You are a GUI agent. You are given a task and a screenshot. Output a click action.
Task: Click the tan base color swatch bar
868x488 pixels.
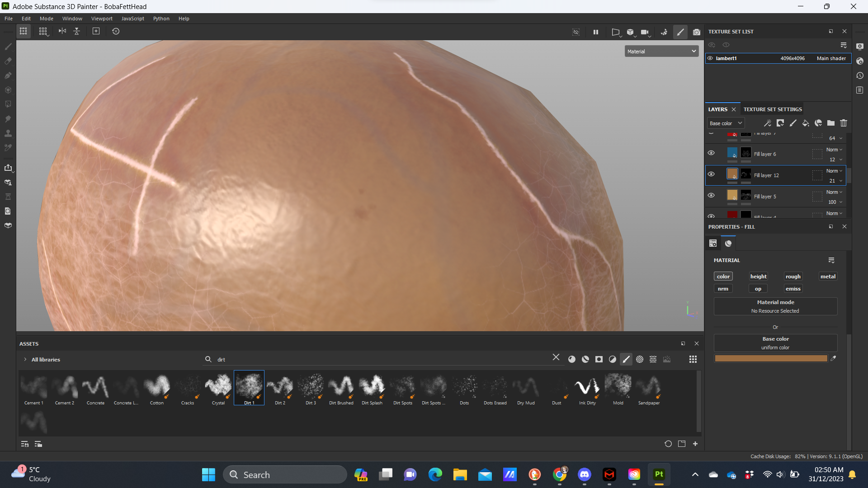click(771, 358)
